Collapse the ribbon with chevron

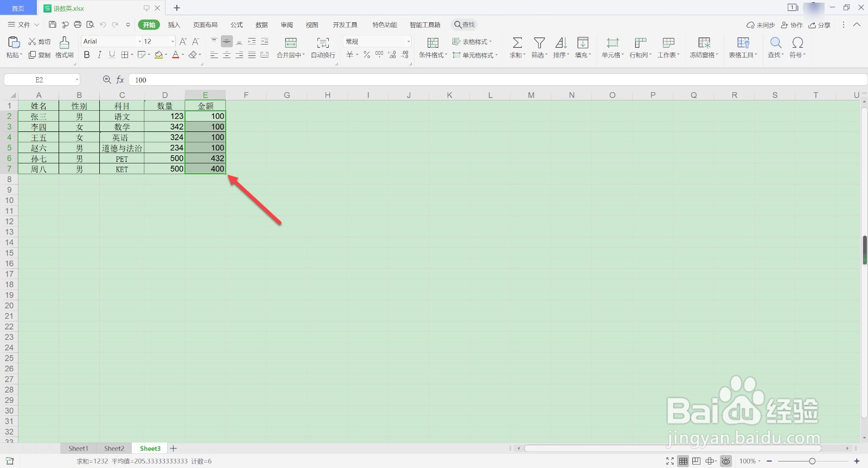click(x=857, y=24)
